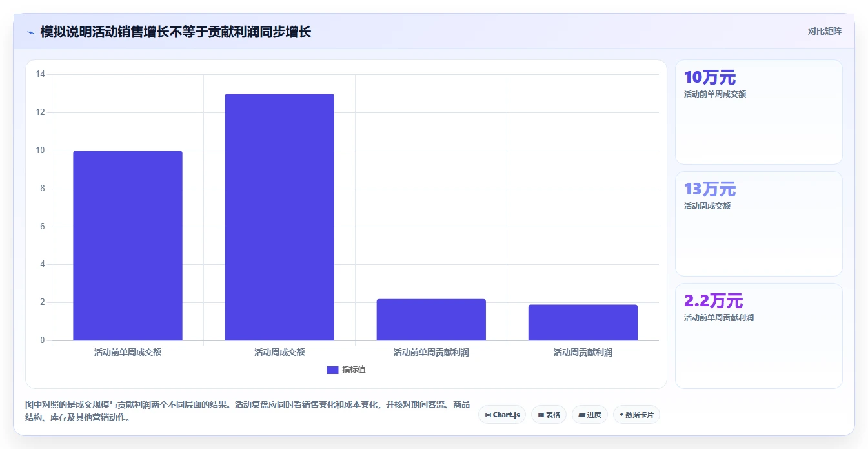Screen dimensions: 868x449
Task: Click the x-axis label 活动前单周贡献利润
Action: coord(431,352)
